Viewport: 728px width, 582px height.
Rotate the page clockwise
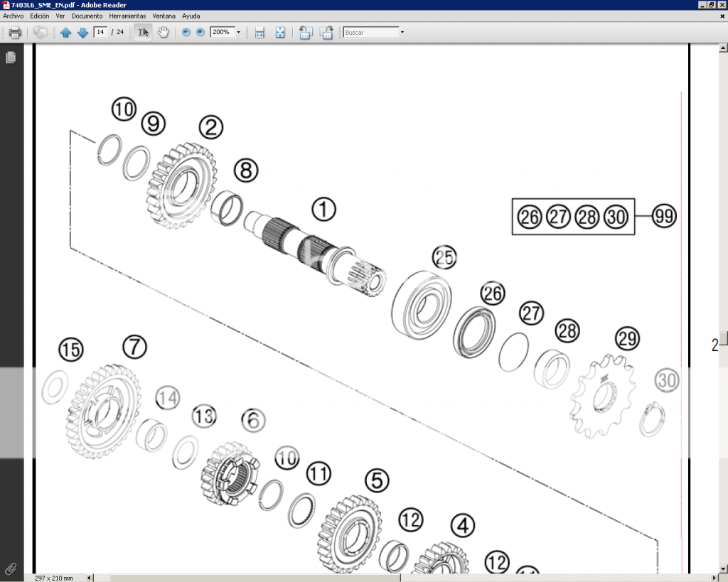(326, 32)
